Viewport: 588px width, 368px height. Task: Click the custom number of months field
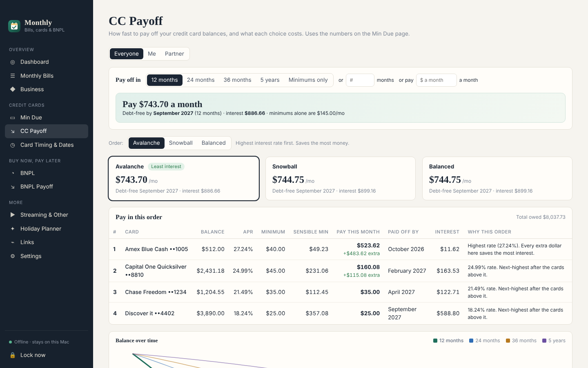[x=360, y=80]
